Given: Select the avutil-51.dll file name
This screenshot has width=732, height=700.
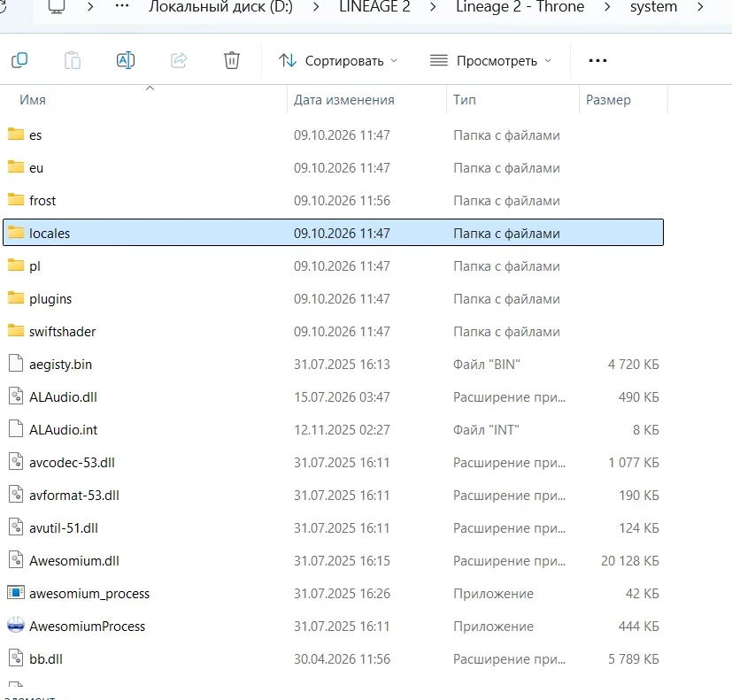Looking at the screenshot, I should 64,527.
